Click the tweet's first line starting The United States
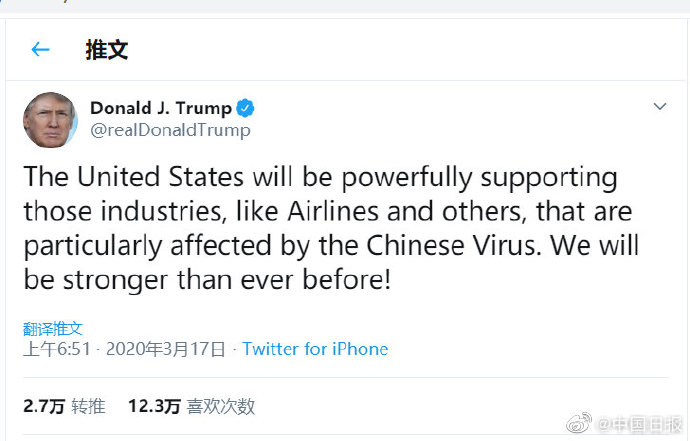 click(x=320, y=178)
